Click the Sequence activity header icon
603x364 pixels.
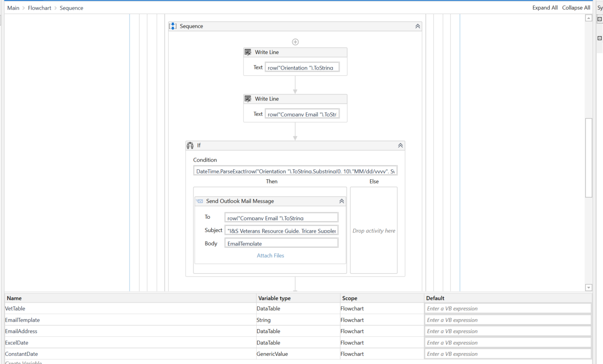coord(173,26)
